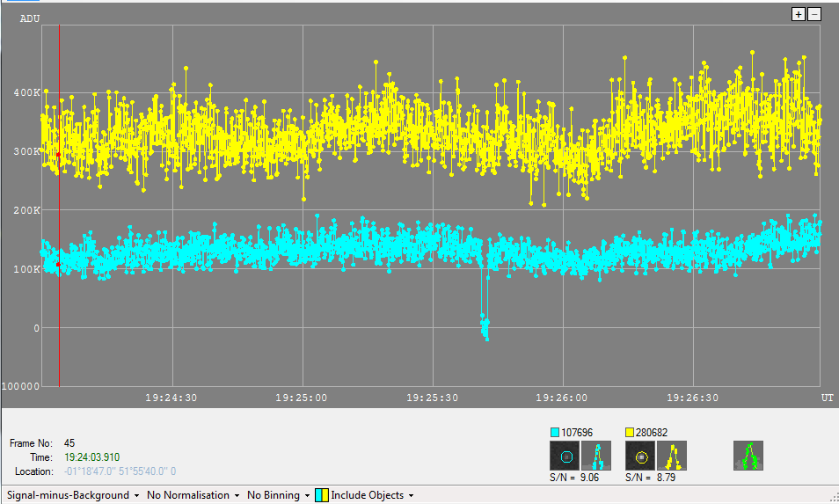Select the red marker on the yellow curve
Image resolution: width=839 pixels, height=504 pixels.
tap(58, 155)
